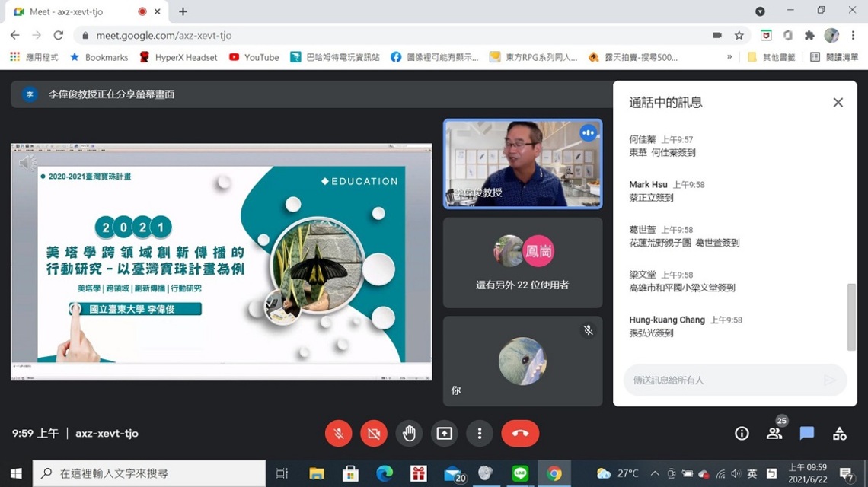Click the shared presentation slide

[x=222, y=262]
